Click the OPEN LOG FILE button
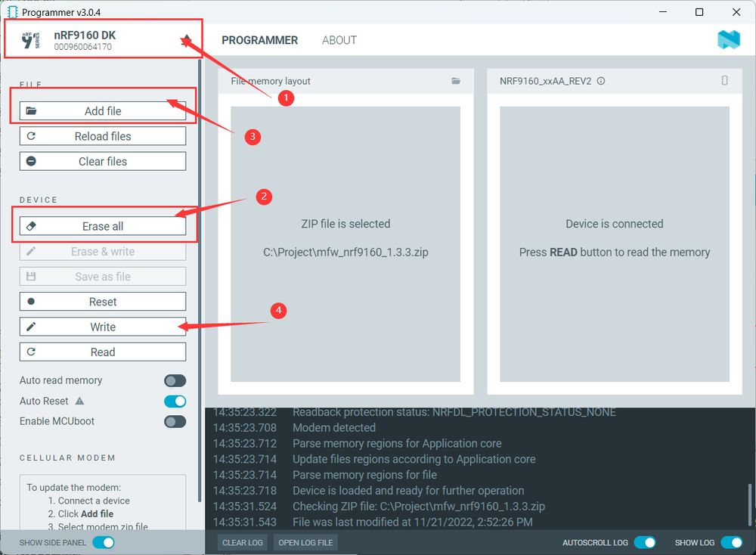 click(305, 542)
